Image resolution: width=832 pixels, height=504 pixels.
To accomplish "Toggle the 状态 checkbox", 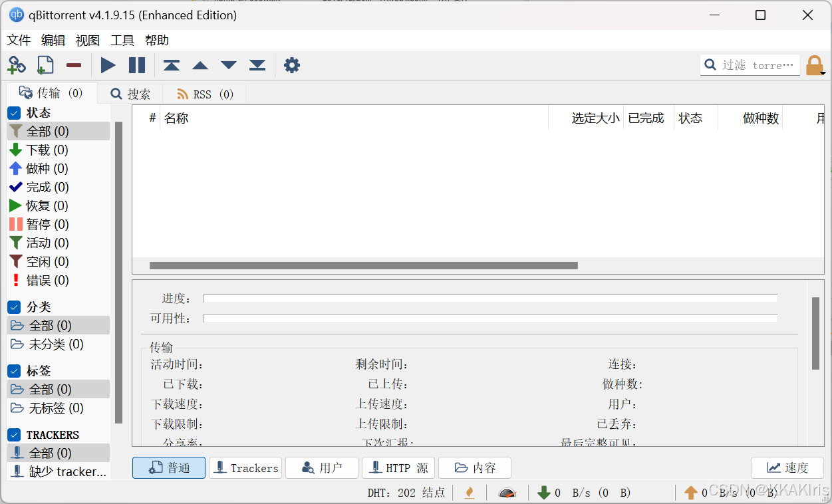I will [14, 113].
